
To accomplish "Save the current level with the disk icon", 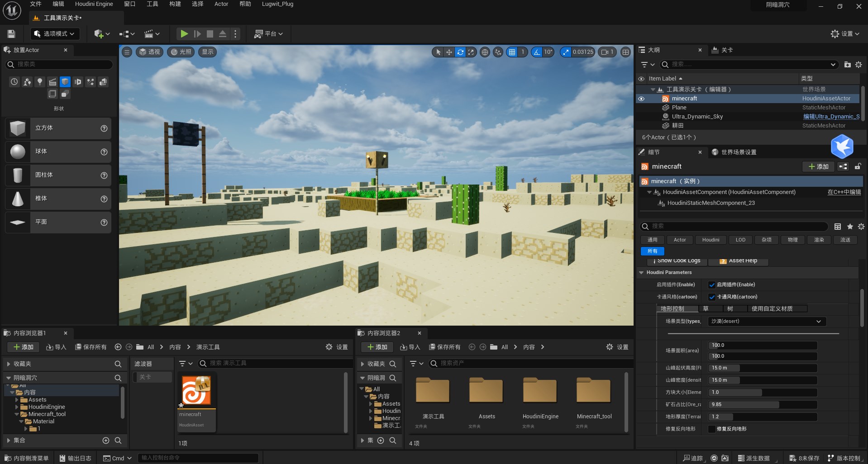I will [11, 34].
